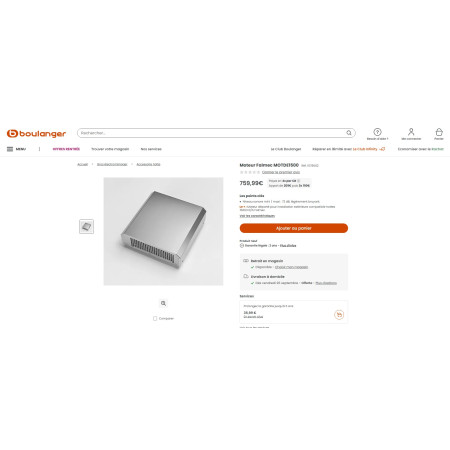450x450 pixels.
Task: Tick the Comparer checkbox
Action: (155, 318)
